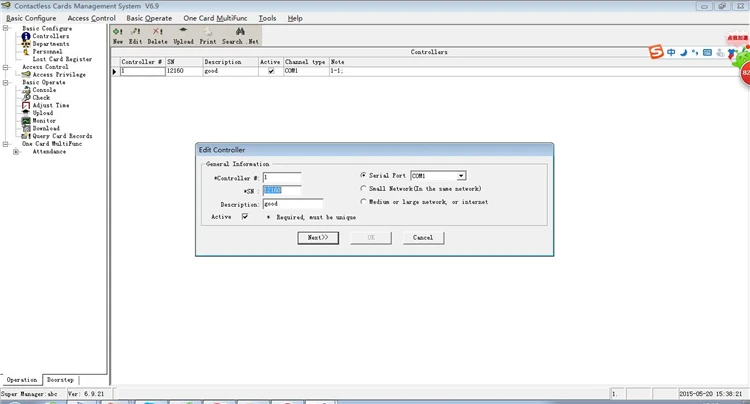This screenshot has width=750, height=404.
Task: Open the Download tree item
Action: [46, 128]
